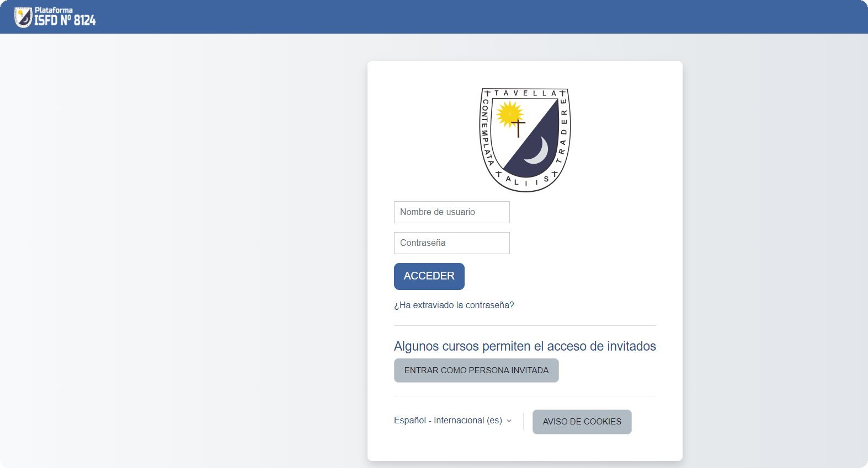Open the ¿Ha extraviado la contraseña? link
The height and width of the screenshot is (468, 868).
click(454, 305)
